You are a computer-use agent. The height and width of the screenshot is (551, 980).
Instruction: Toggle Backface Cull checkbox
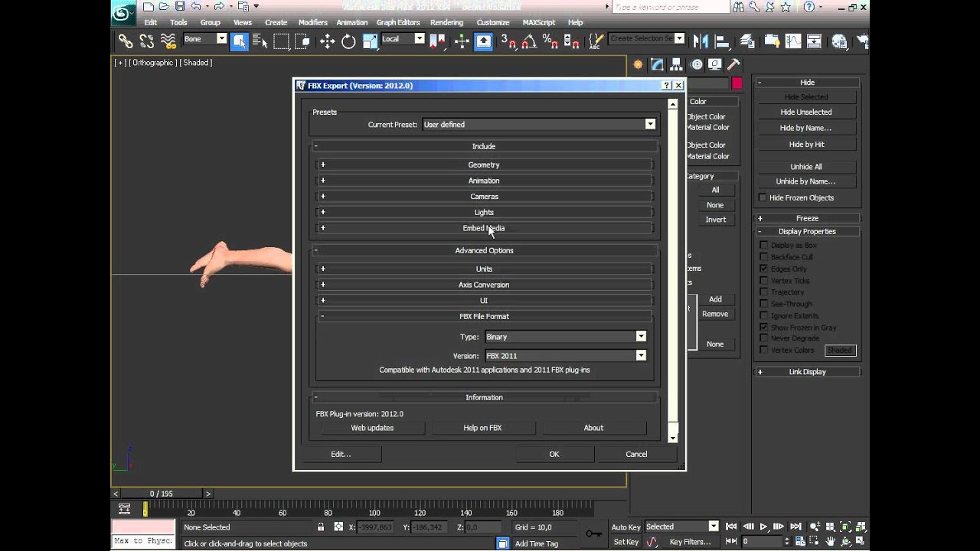[763, 257]
